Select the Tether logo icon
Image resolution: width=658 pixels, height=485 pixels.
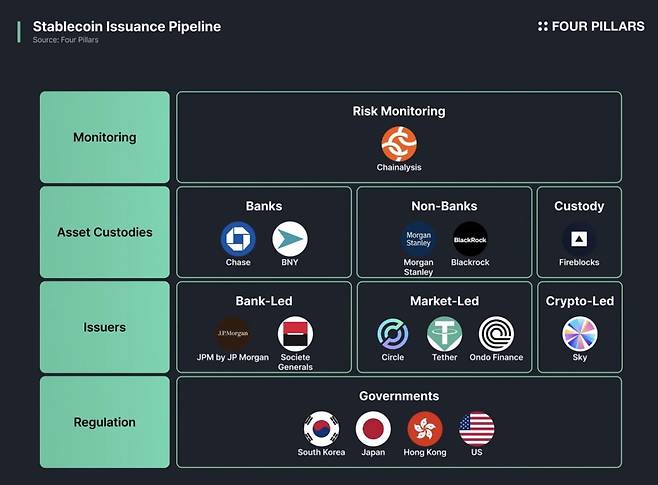444,334
